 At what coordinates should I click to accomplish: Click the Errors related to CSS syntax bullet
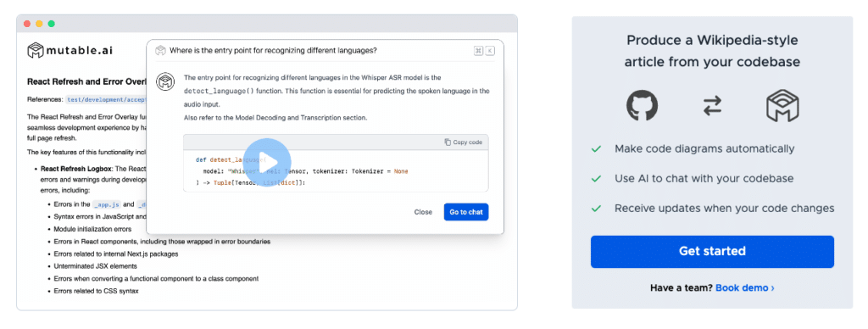pyautogui.click(x=96, y=291)
